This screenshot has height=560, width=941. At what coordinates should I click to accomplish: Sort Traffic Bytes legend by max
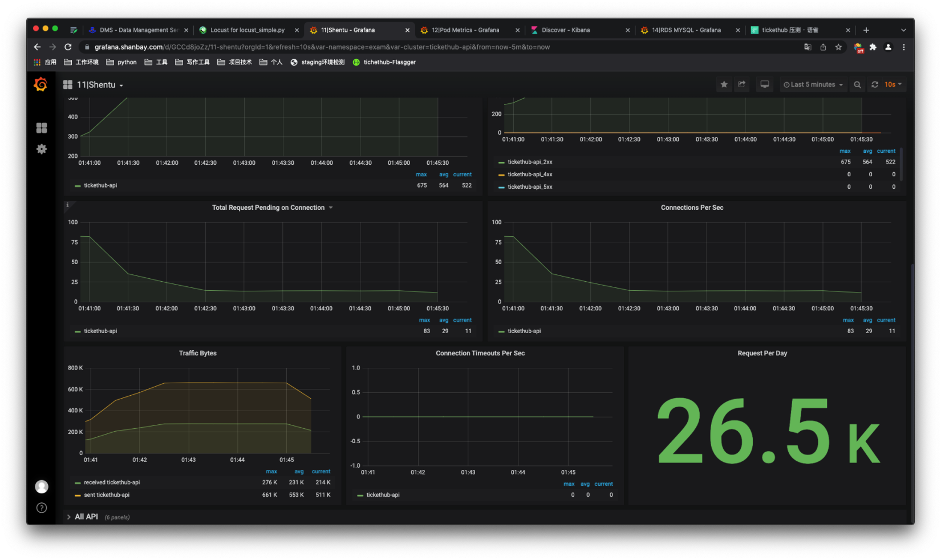click(271, 472)
